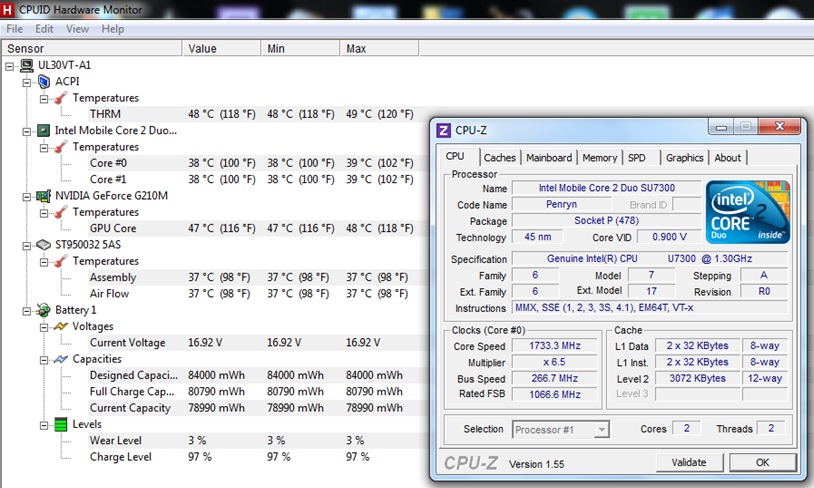The image size is (814, 488).
Task: Select the Assembly temperature row
Action: coord(251,277)
